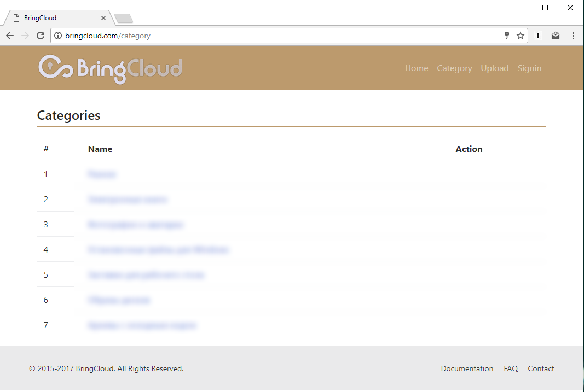Open the Documentation footer link
The height and width of the screenshot is (392, 584).
click(x=467, y=368)
